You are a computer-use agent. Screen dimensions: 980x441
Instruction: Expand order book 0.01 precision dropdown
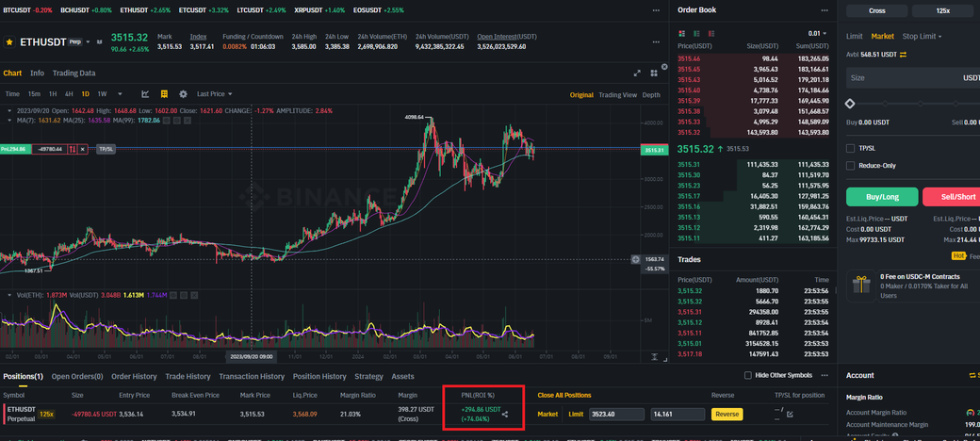816,33
